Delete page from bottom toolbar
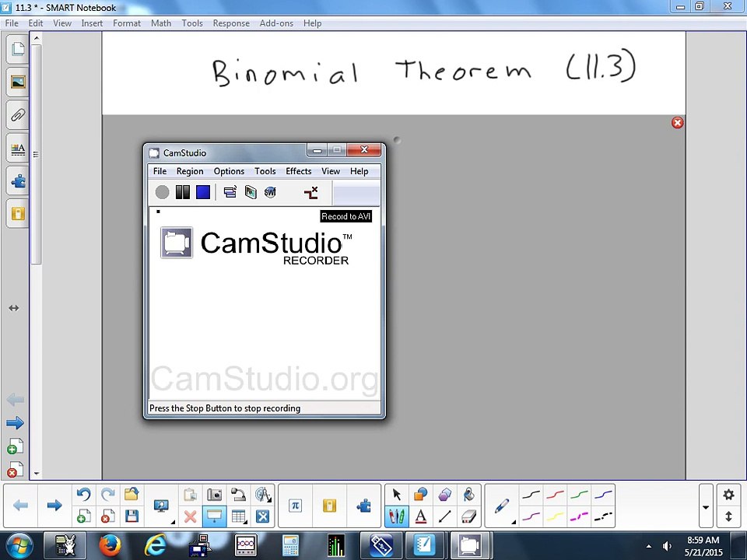Image resolution: width=747 pixels, height=560 pixels. click(x=108, y=516)
